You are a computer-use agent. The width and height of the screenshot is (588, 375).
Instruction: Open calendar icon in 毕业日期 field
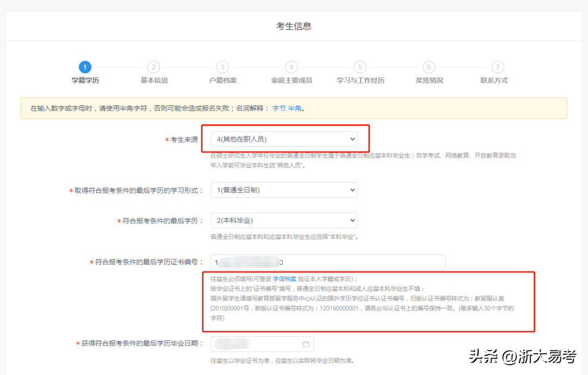tap(305, 344)
